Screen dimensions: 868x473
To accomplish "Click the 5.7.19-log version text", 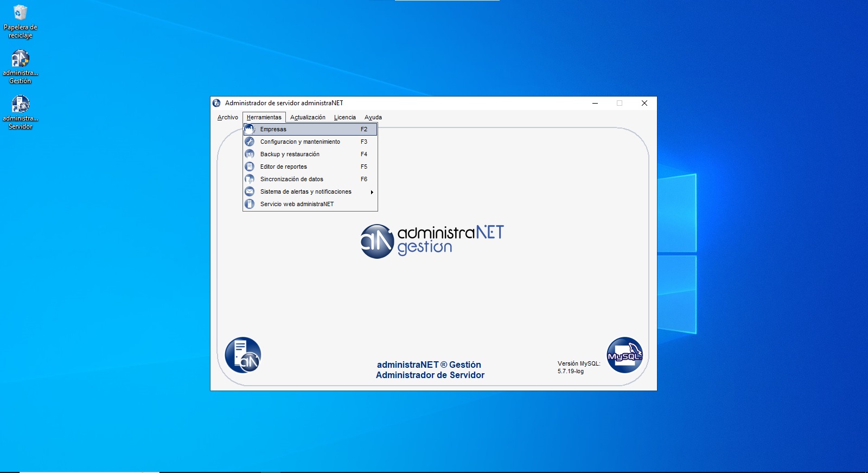I will tap(571, 372).
